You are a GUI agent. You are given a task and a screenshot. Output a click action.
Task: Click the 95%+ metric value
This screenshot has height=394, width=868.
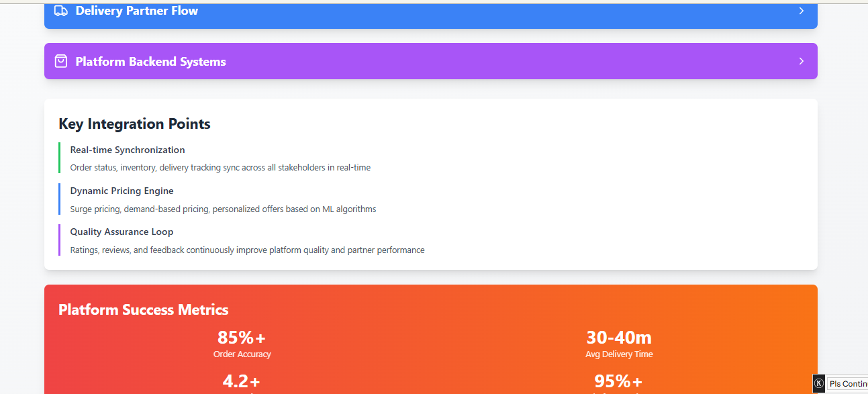pyautogui.click(x=619, y=381)
